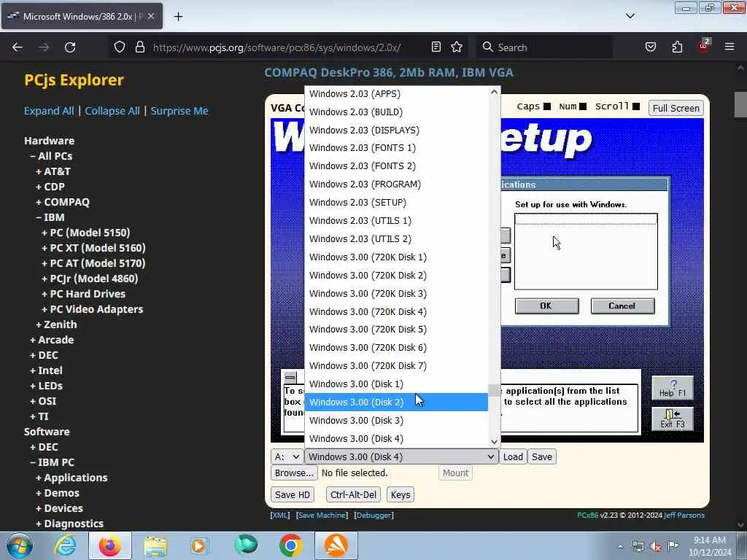Open the [Debugger] link

374,516
